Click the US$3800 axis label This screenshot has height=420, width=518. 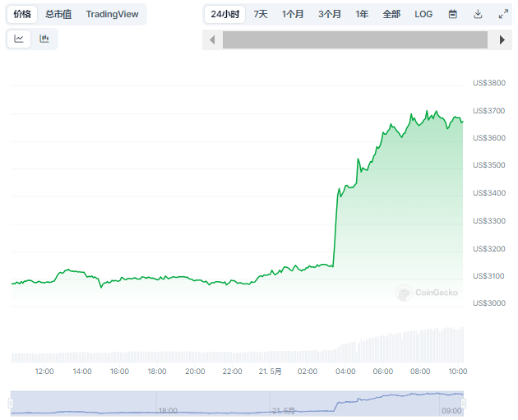pyautogui.click(x=489, y=83)
